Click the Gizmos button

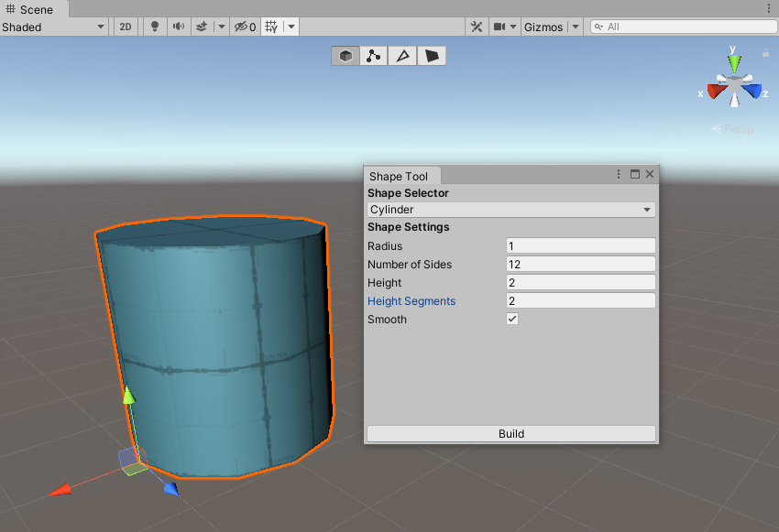pyautogui.click(x=543, y=27)
